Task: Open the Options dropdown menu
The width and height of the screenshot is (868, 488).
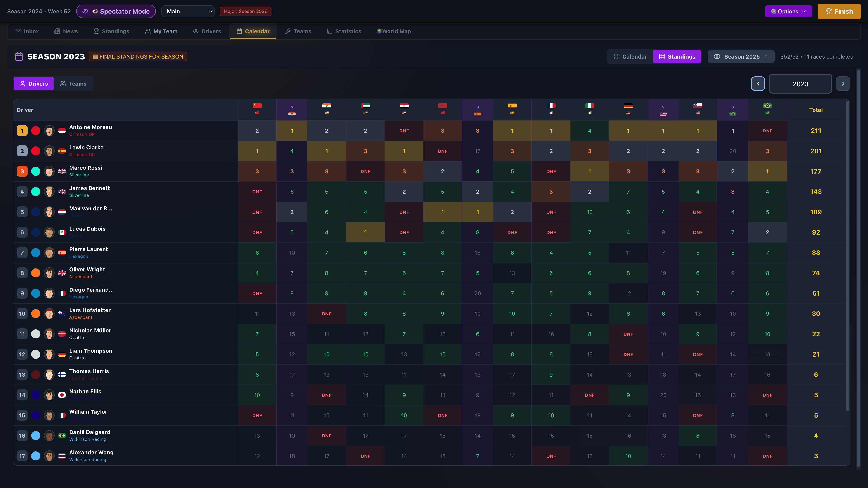Action: click(788, 12)
